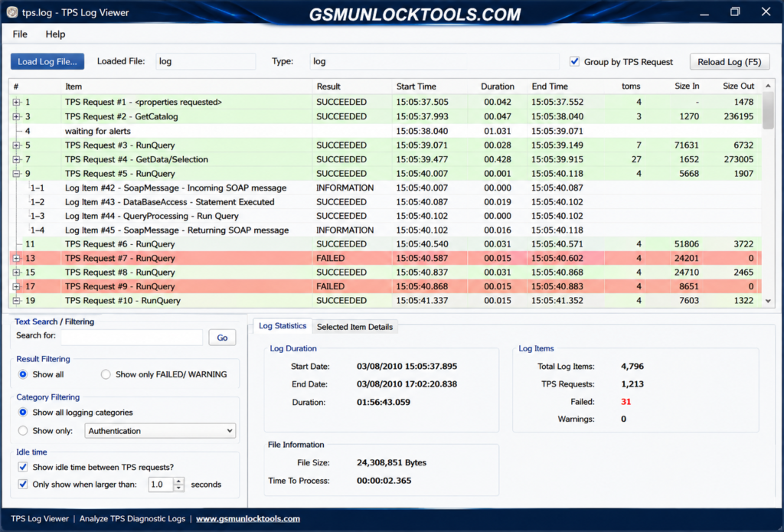Sort by the Result column header
This screenshot has height=532, width=784.
click(352, 86)
